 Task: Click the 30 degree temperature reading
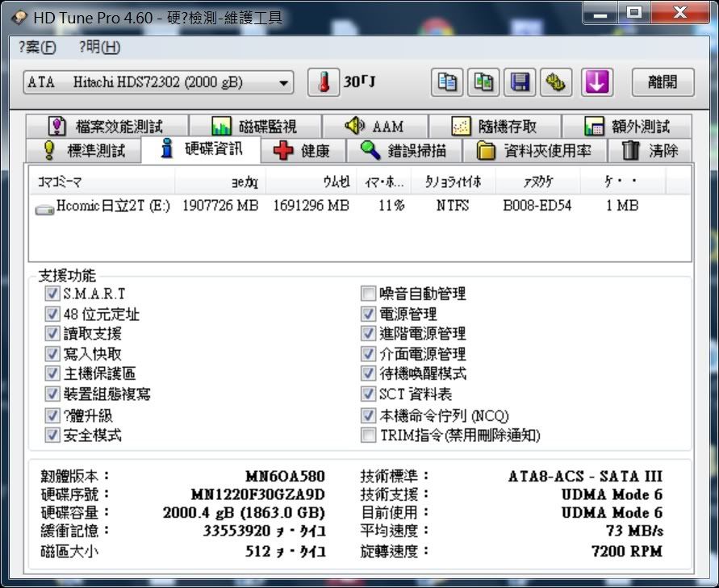click(x=360, y=82)
